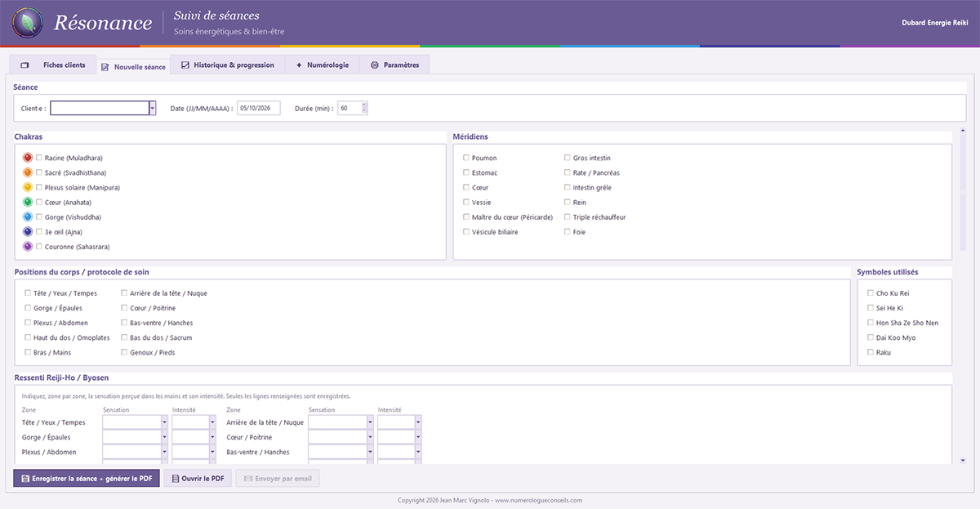Select the Cho Ku Rei symbol checkbox
Screen dimensions: 980x509
871,292
